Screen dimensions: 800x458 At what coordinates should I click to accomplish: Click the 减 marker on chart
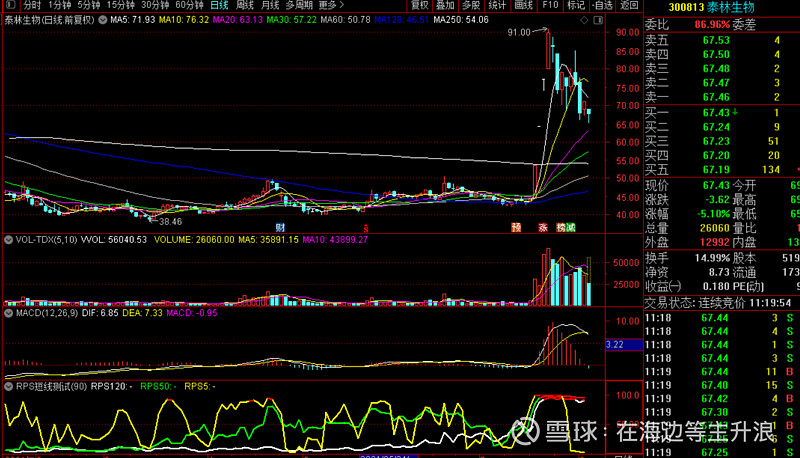pyautogui.click(x=570, y=227)
